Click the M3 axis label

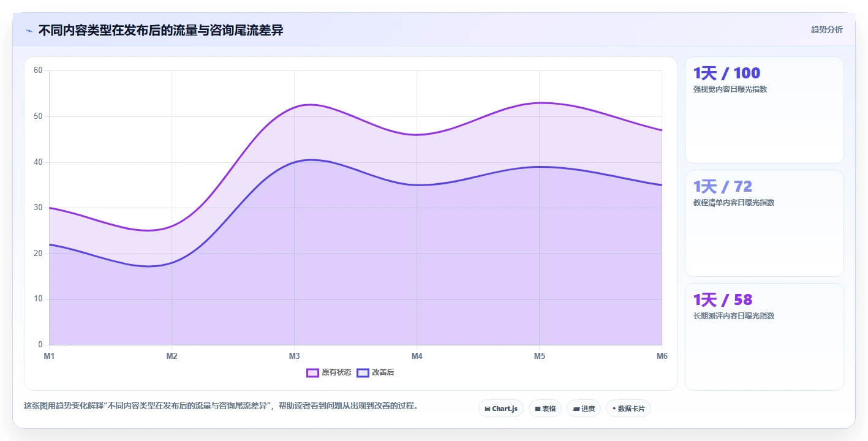294,356
